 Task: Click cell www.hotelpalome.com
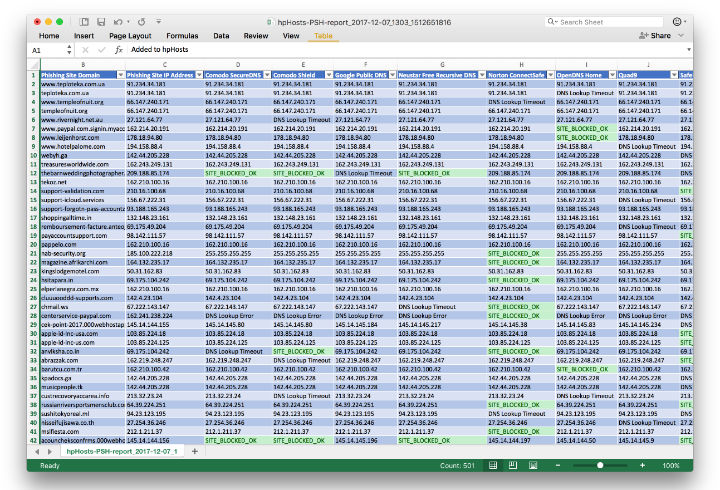(x=83, y=146)
